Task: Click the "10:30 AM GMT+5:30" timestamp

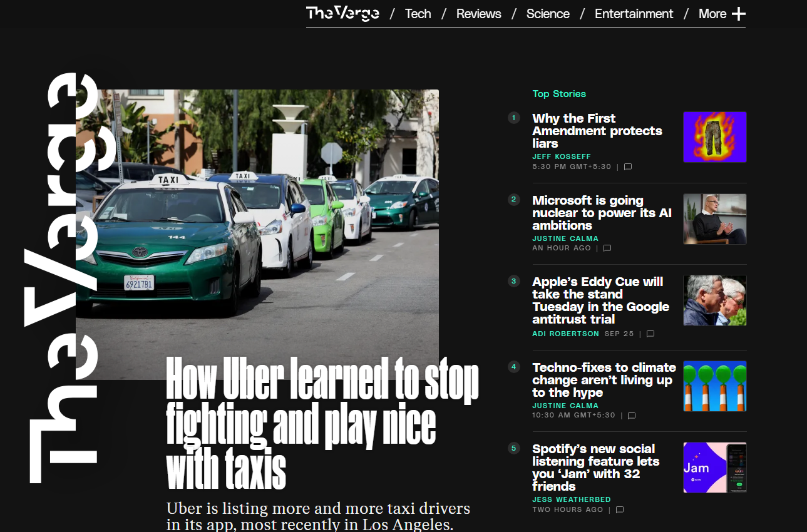Action: (x=573, y=416)
